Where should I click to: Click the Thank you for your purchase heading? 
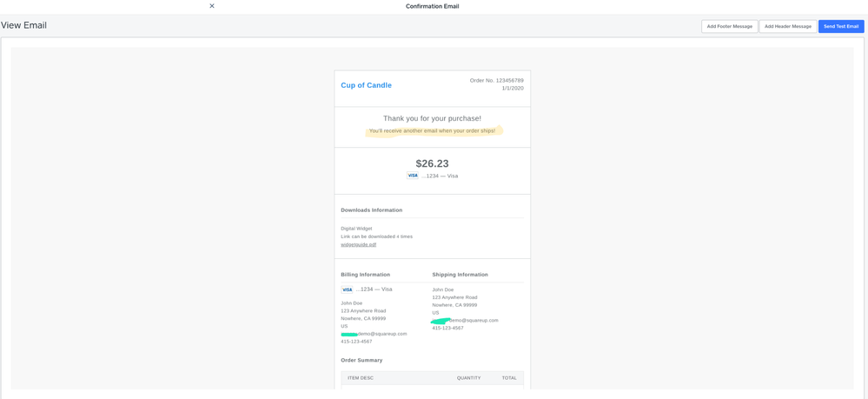432,118
